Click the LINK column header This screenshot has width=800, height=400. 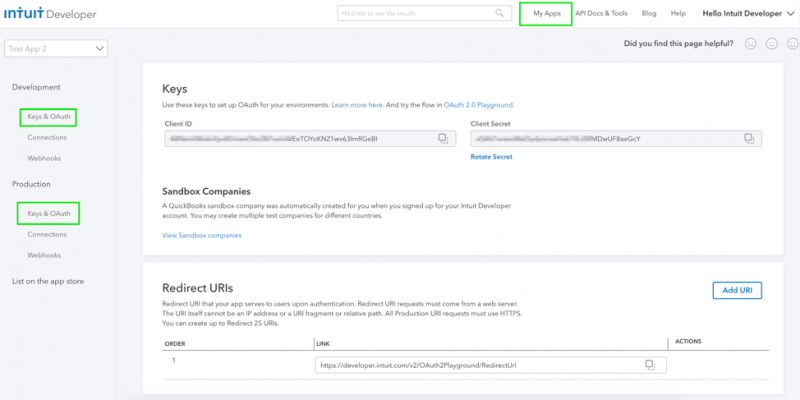323,343
